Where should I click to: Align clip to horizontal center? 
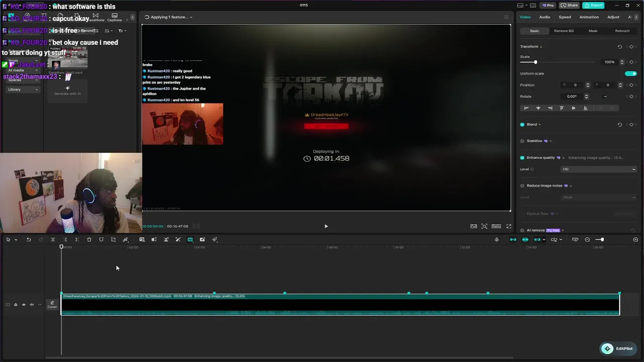(538, 108)
